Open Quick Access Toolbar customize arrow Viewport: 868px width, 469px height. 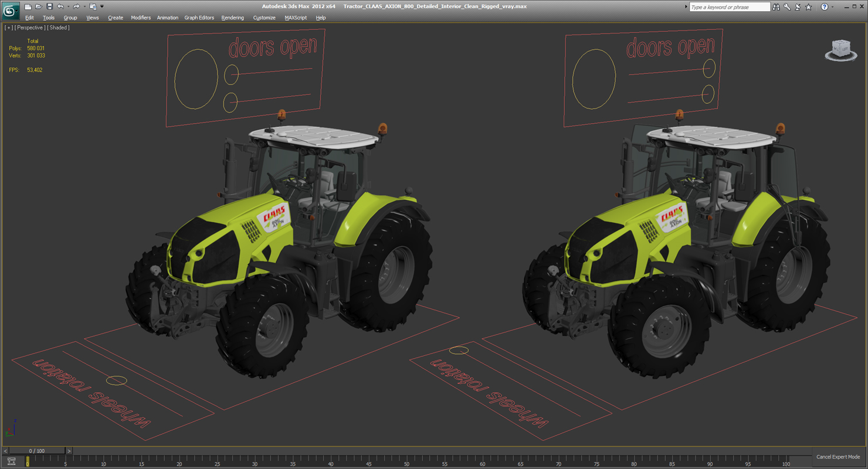[102, 7]
